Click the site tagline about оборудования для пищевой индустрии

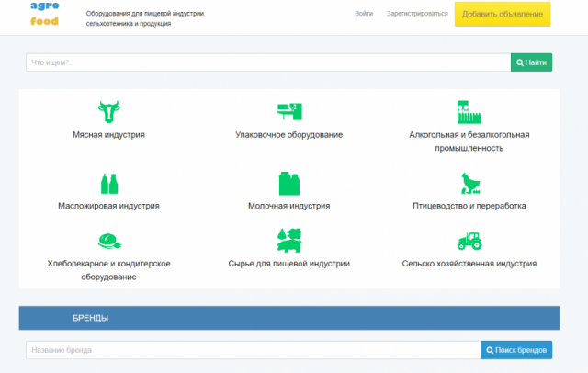point(145,18)
